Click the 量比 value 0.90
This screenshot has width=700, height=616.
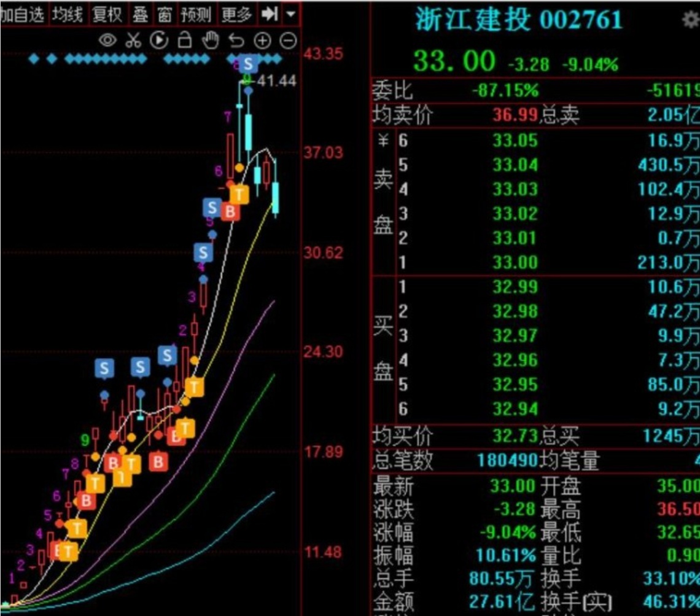coord(683,555)
